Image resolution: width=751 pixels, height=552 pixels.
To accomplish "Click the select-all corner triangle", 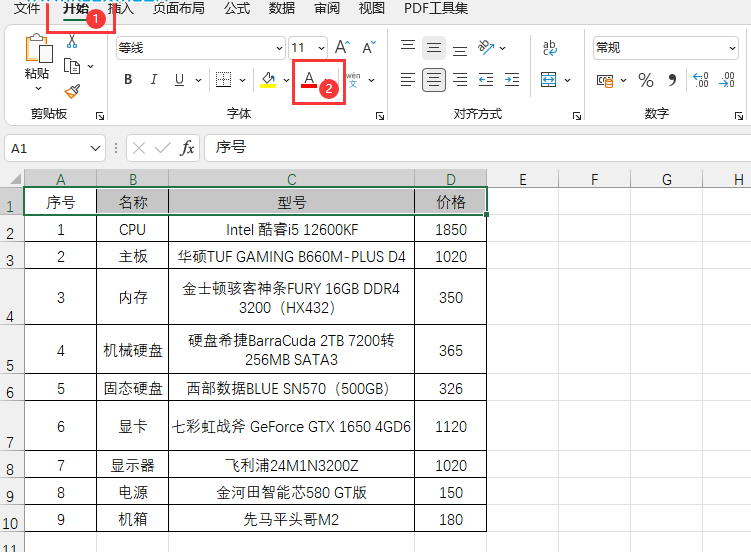I will click(x=15, y=179).
